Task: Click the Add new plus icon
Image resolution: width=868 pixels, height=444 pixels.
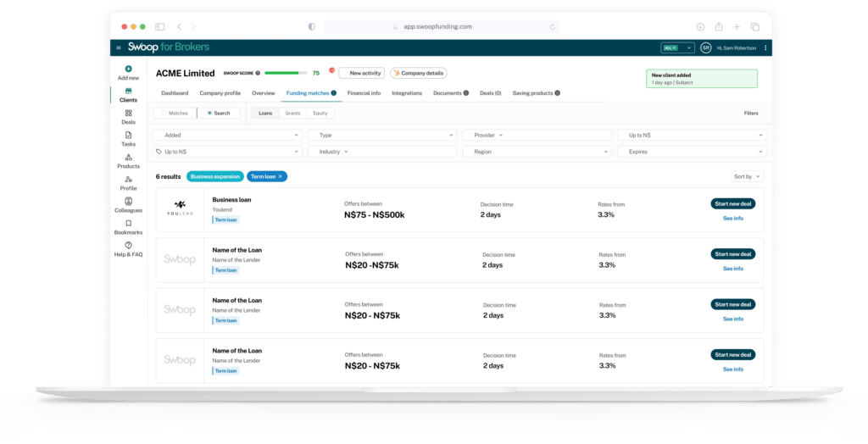Action: [129, 69]
